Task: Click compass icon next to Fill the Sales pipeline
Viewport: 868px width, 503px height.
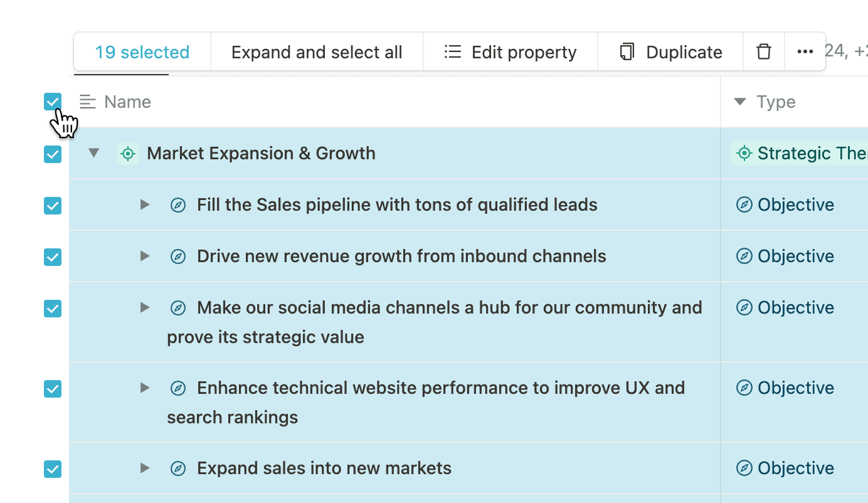Action: [178, 205]
